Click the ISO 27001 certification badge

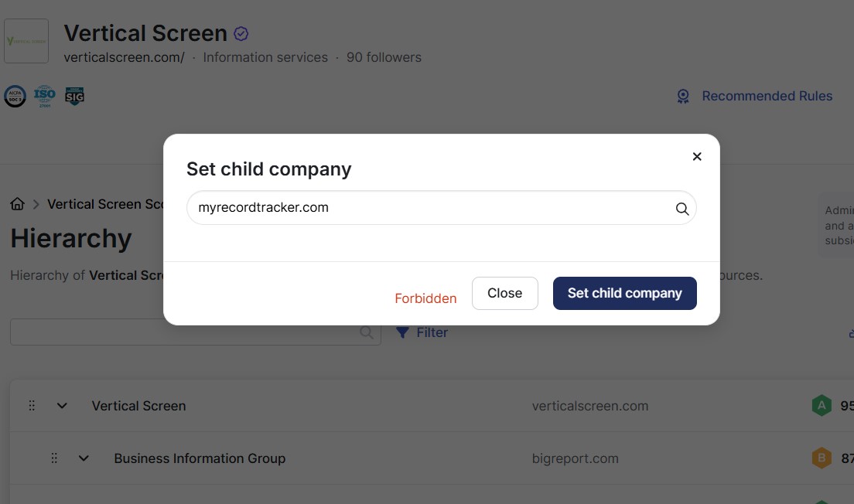click(45, 96)
